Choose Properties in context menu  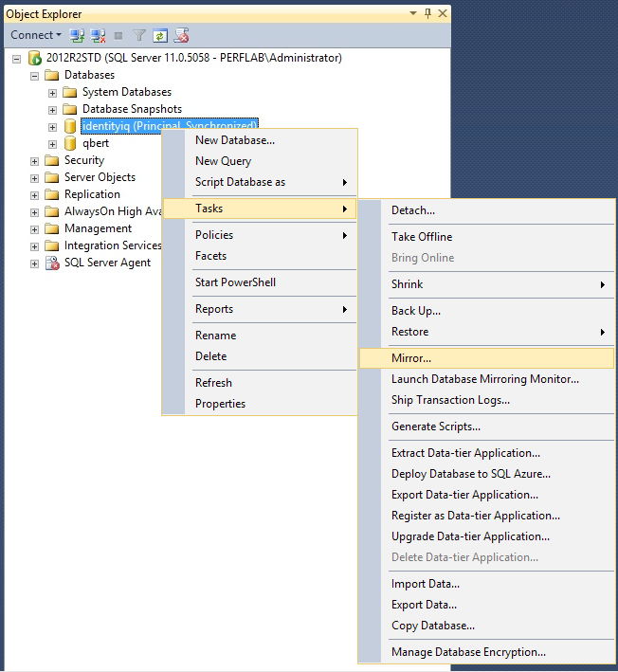click(x=260, y=404)
